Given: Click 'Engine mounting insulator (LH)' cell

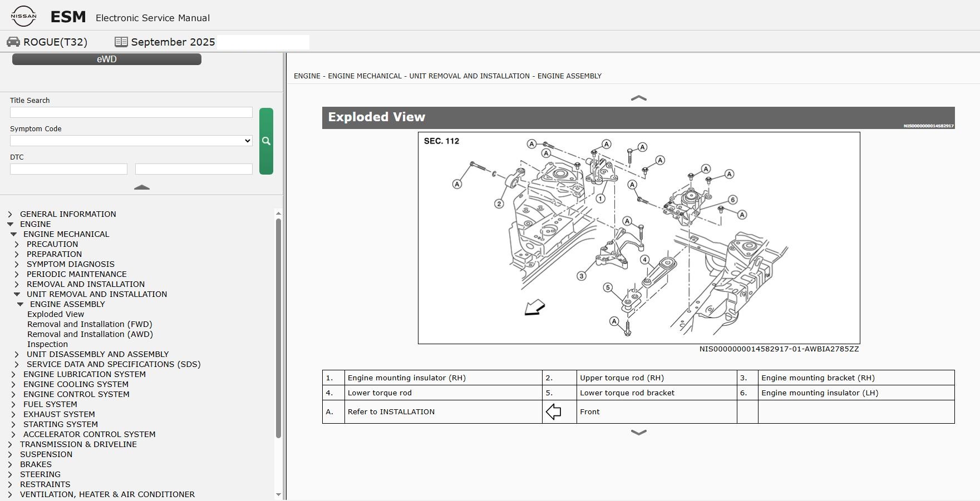Looking at the screenshot, I should pyautogui.click(x=856, y=393).
